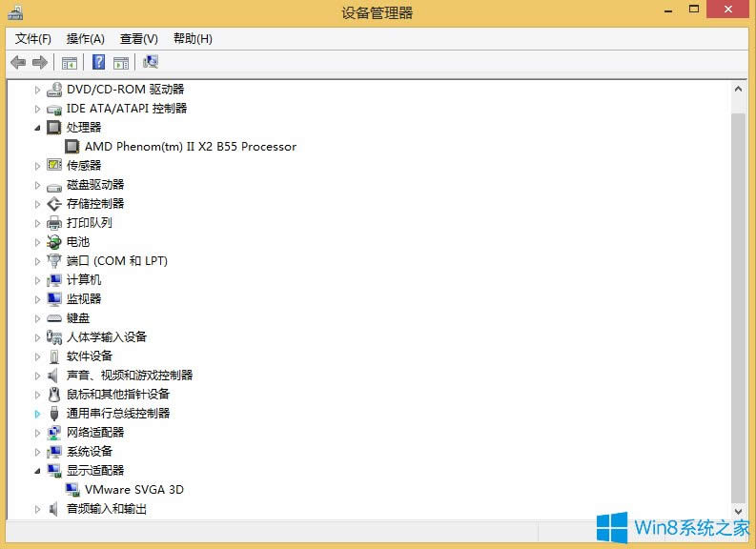This screenshot has width=756, height=549.
Task: Click the DVD/CD-ROM drive icon
Action: coord(54,90)
